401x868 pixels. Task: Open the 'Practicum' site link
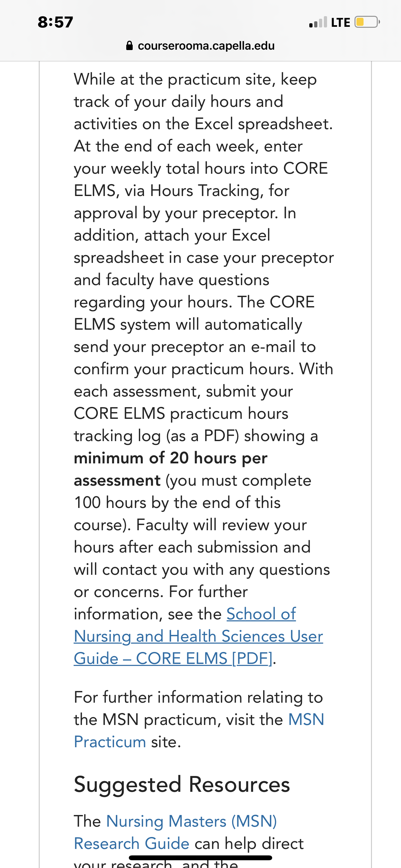pos(110,742)
